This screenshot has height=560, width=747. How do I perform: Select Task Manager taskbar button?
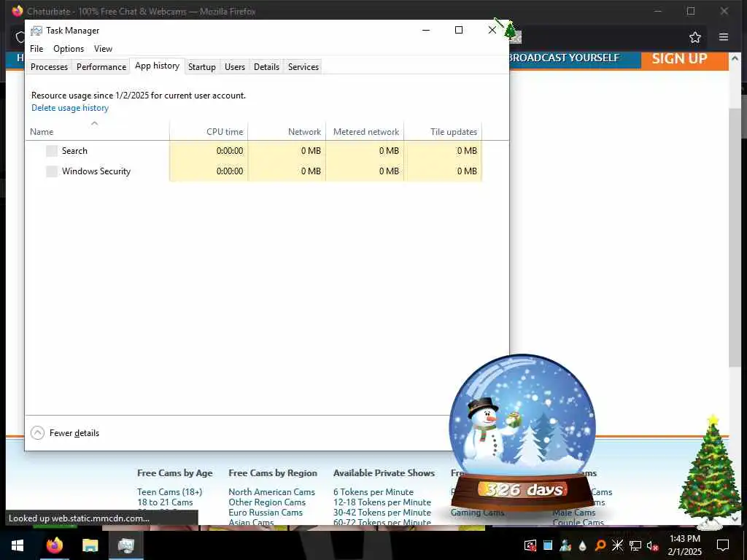click(x=125, y=545)
